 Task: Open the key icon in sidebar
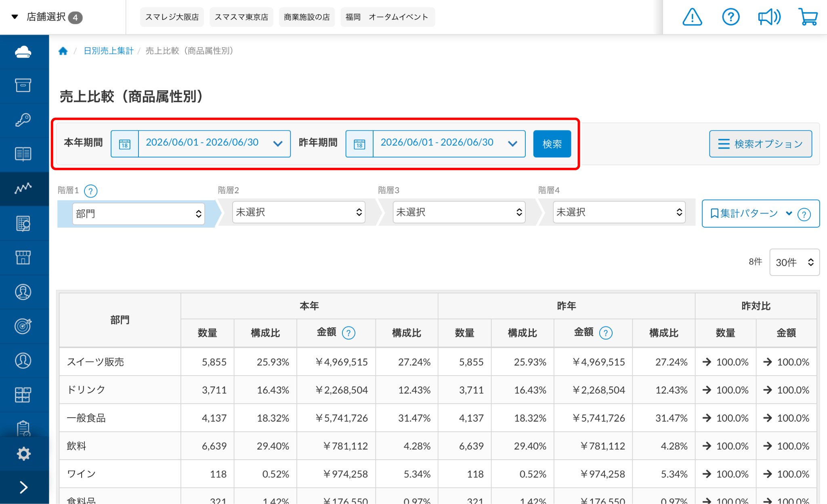tap(24, 120)
